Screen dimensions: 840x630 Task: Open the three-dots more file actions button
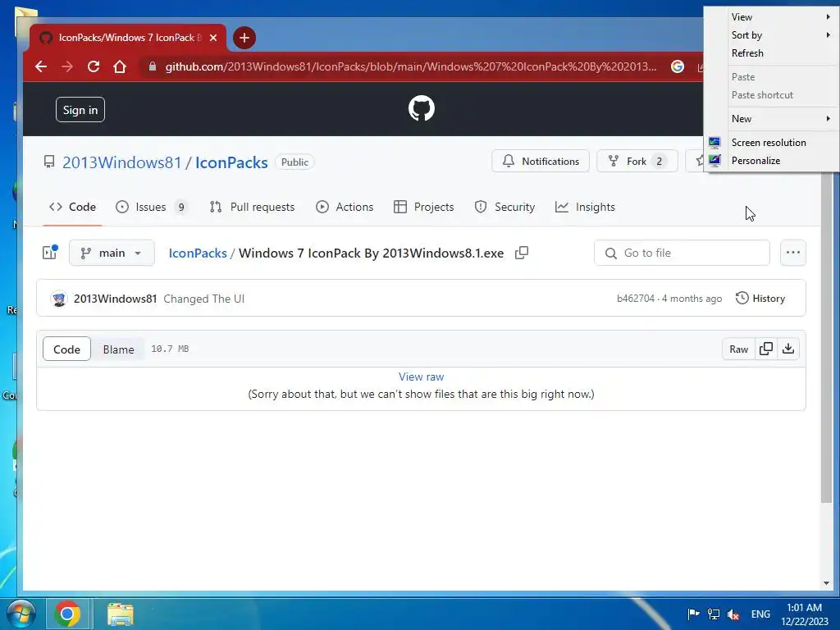coord(793,253)
